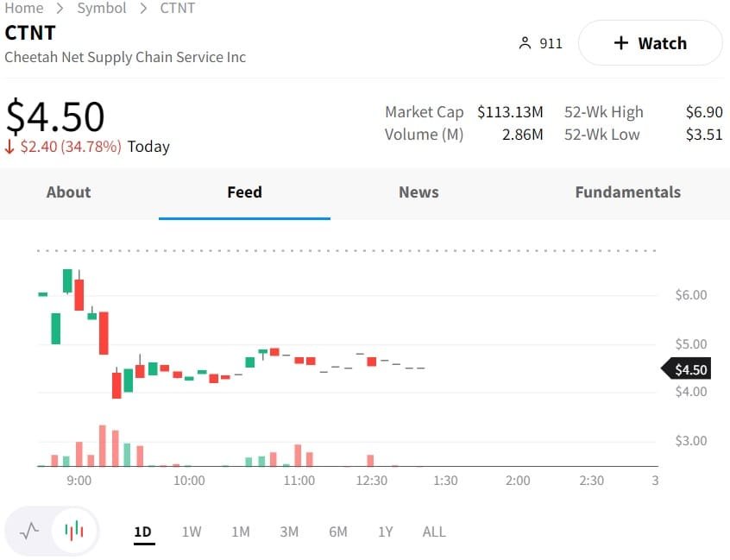This screenshot has height=560, width=730.
Task: Click the watchers count person icon
Action: pyautogui.click(x=525, y=43)
